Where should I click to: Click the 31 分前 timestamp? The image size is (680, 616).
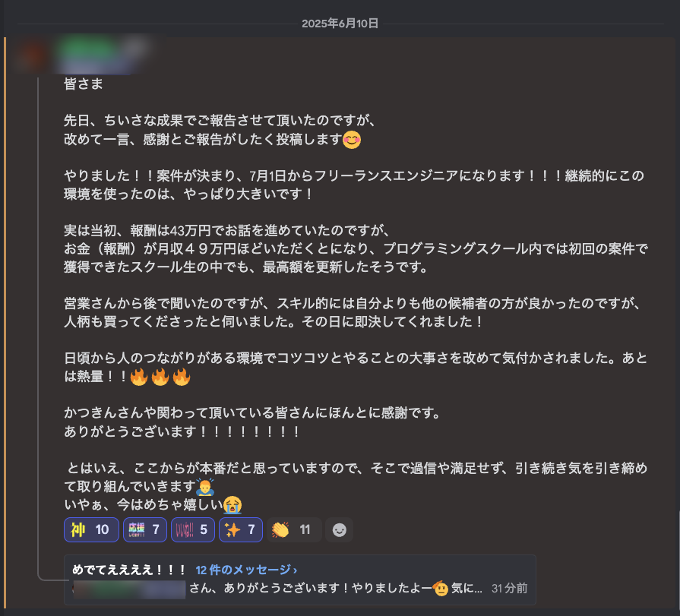point(510,588)
